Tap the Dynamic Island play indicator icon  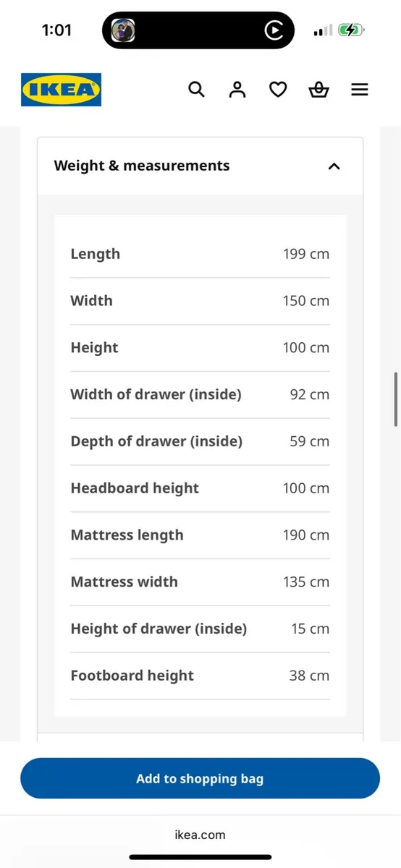pos(274,30)
